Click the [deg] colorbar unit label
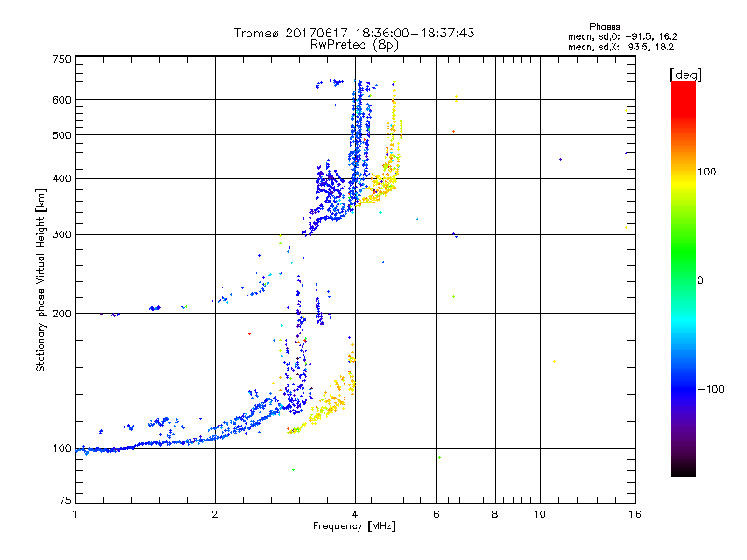 [x=685, y=75]
